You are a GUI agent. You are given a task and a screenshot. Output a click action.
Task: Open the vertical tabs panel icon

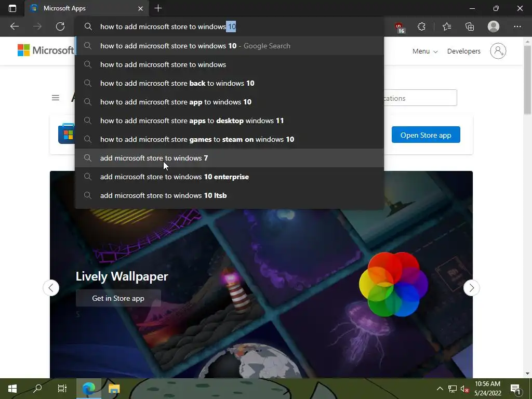12,8
